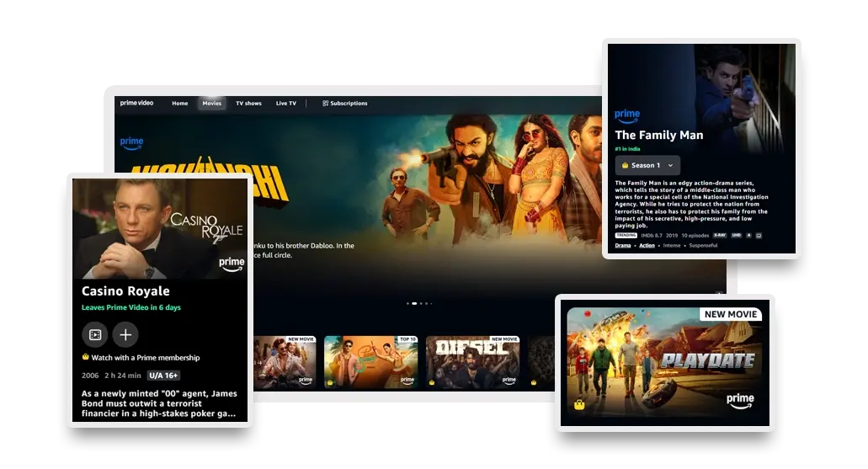Viewport: 868px width, 469px height.
Task: Switch to TV shows tab
Action: 248,104
